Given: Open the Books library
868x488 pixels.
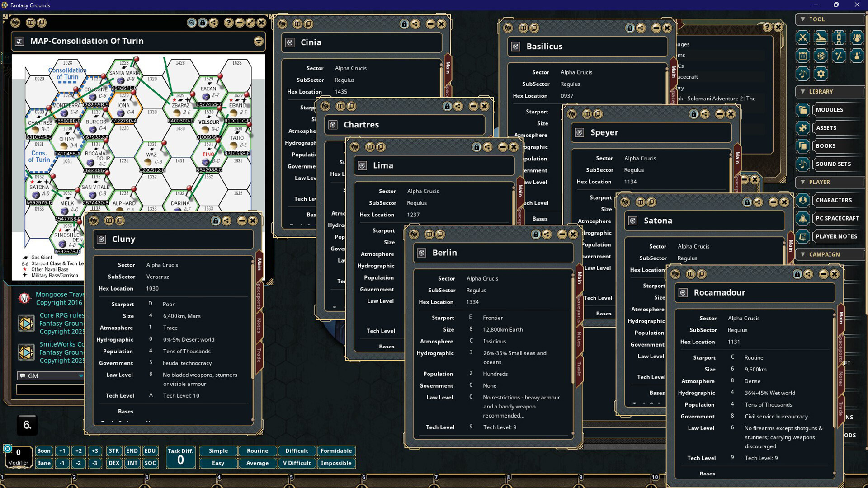Looking at the screenshot, I should [x=827, y=145].
